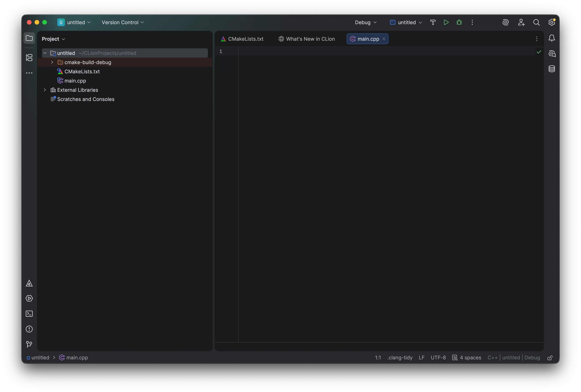Viewport: 581px width, 392px height.
Task: Open the Debug profile dropdown
Action: click(365, 22)
